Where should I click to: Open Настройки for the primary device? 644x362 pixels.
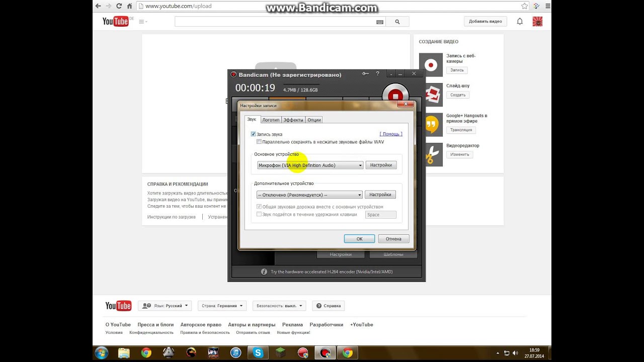(x=381, y=165)
